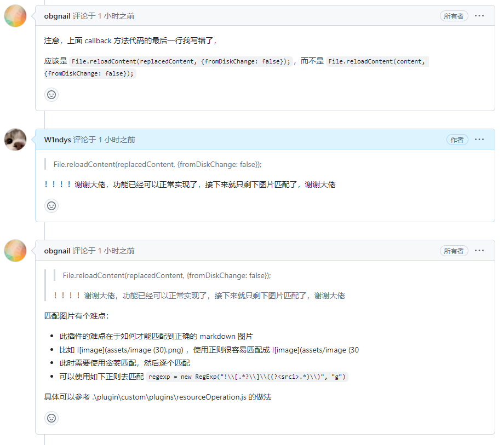Click quoted File.reloadContent text in W1ndys comment
The height and width of the screenshot is (445, 504).
coord(157,164)
